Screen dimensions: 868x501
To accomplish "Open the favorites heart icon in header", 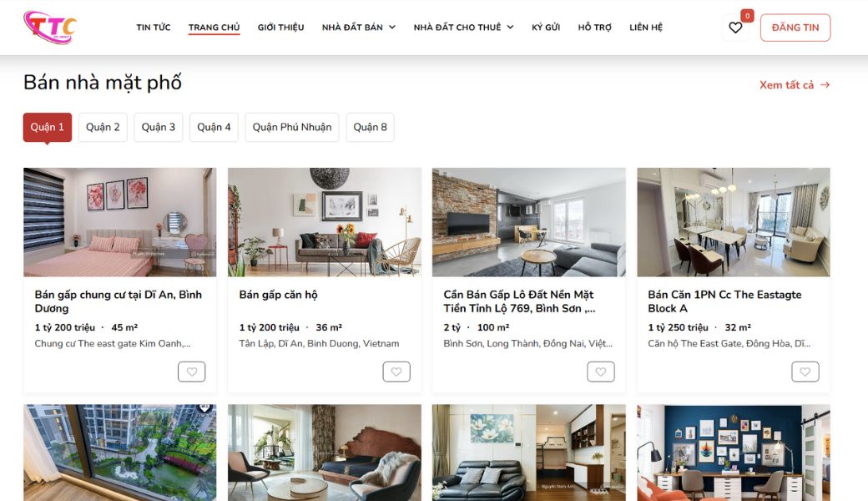I will (735, 28).
